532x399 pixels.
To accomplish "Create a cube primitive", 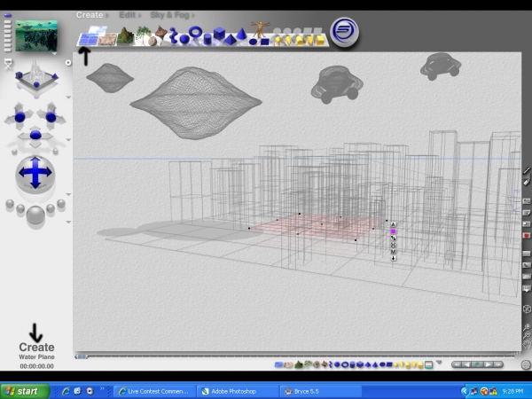I will (x=219, y=34).
